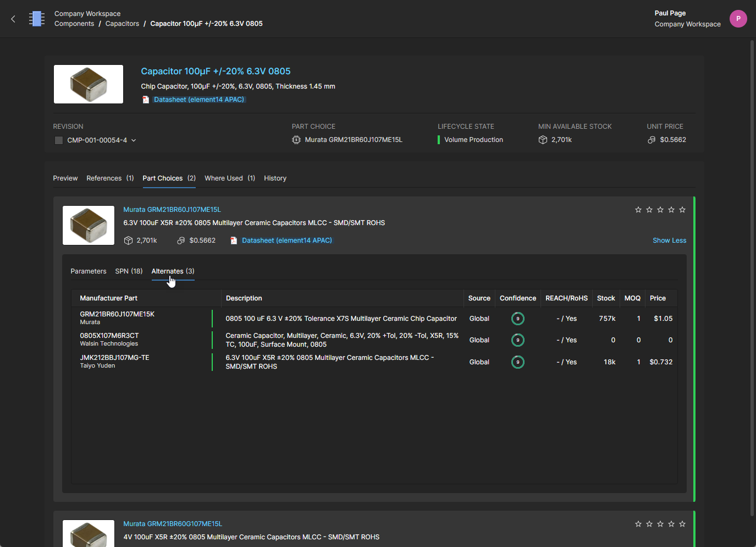Open the Capacitors breadcrumb
Image resolution: width=756 pixels, height=547 pixels.
click(122, 24)
